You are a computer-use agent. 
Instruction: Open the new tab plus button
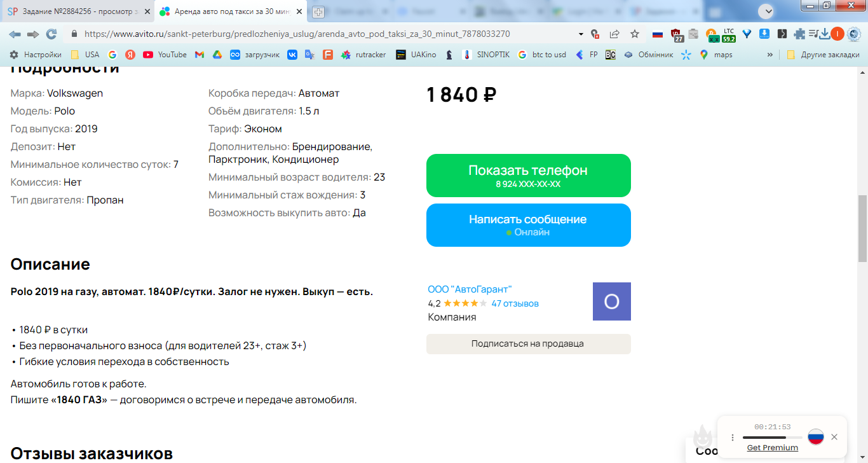[x=318, y=12]
